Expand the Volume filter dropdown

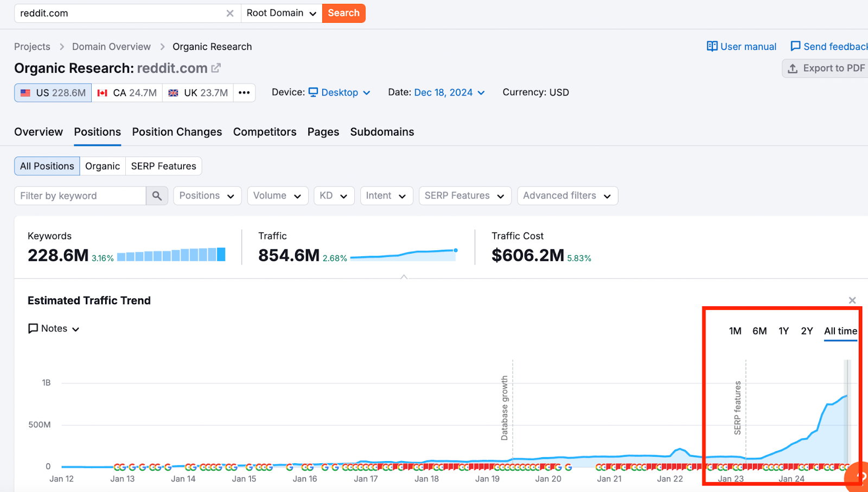[277, 196]
